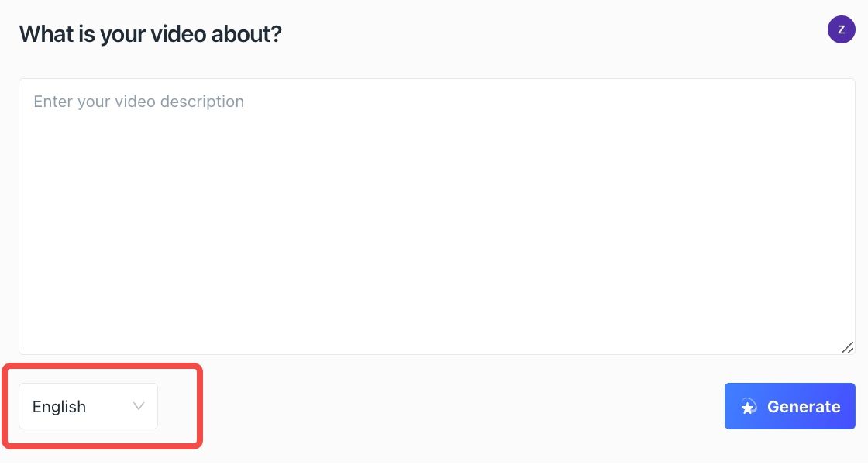Click the word Generate on blue button

(x=804, y=407)
